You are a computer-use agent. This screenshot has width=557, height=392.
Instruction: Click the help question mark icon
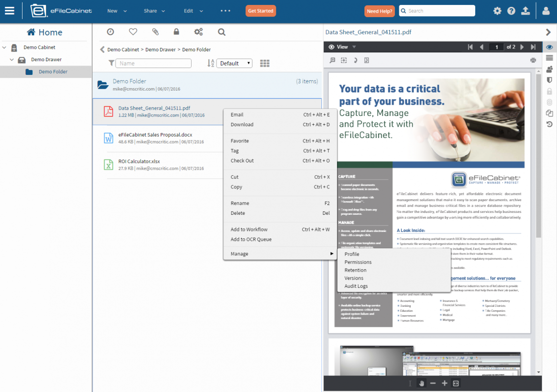[x=511, y=11]
